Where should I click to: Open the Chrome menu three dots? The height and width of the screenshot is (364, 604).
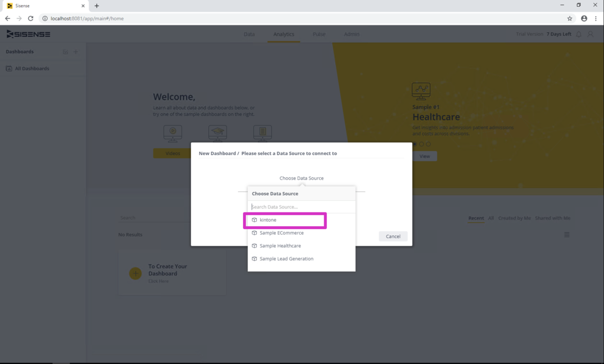tap(596, 19)
